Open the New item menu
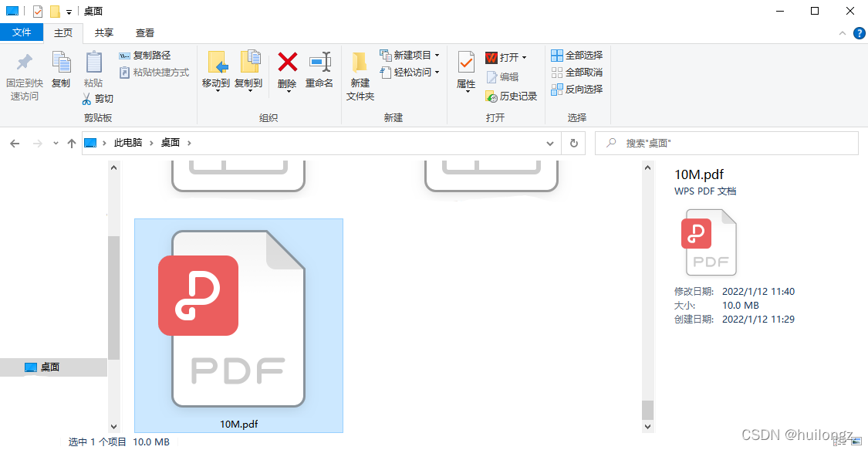Image resolution: width=868 pixels, height=450 pixels. (410, 56)
